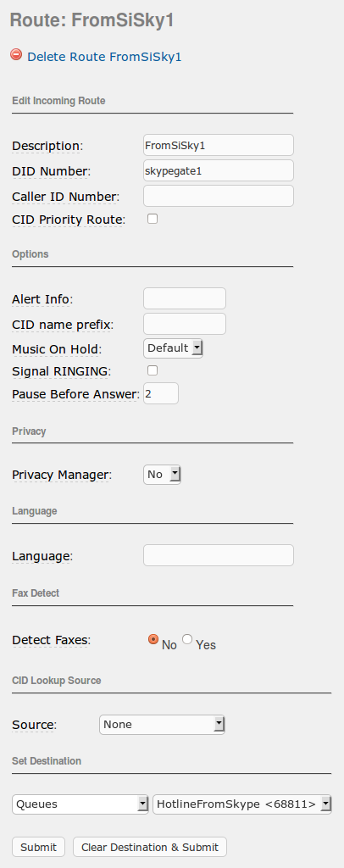The image size is (344, 868).
Task: Enable CID Priority Route checkbox
Action: point(153,219)
